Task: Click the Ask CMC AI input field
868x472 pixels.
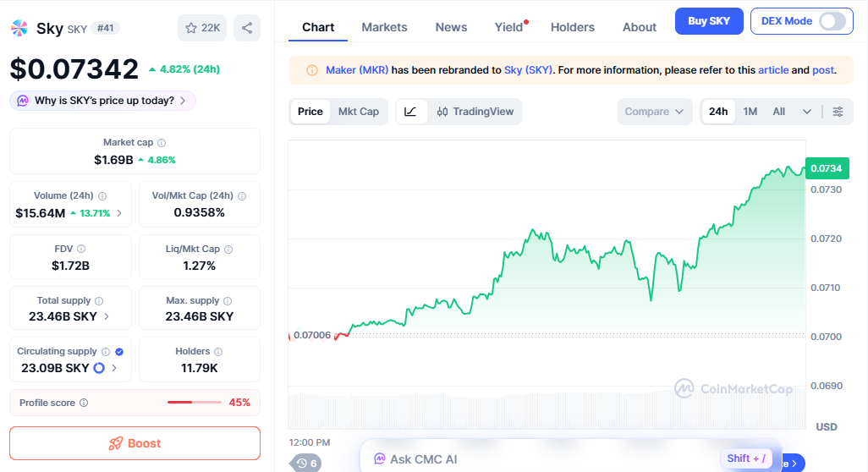Action: (570, 458)
